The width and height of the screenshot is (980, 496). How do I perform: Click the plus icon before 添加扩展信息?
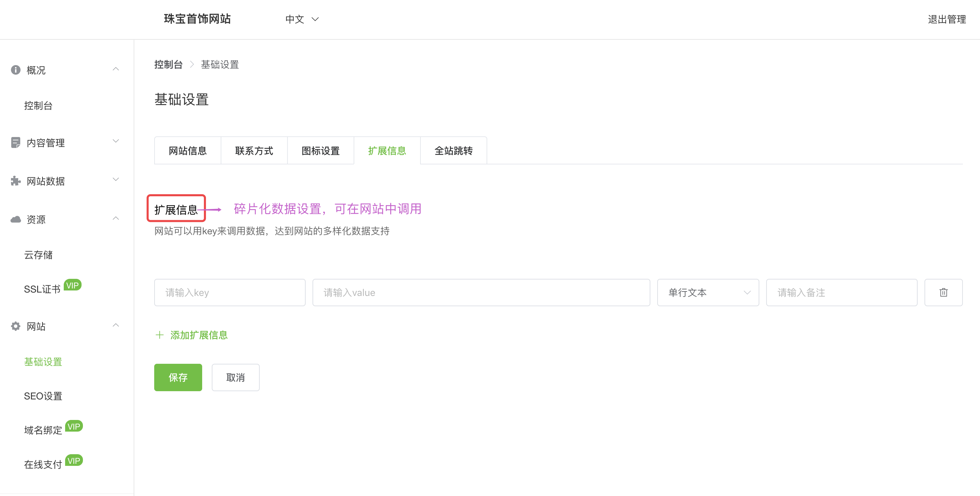coord(160,335)
